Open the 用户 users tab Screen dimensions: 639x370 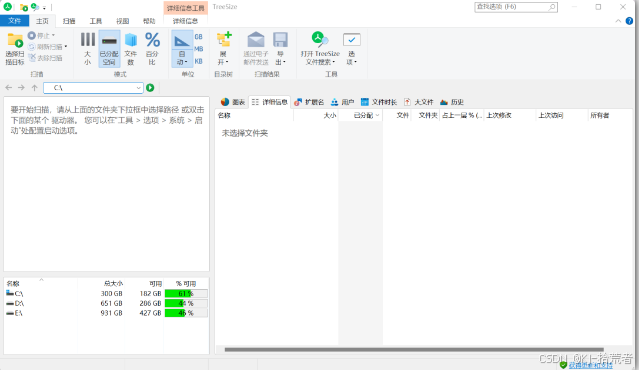tap(342, 102)
